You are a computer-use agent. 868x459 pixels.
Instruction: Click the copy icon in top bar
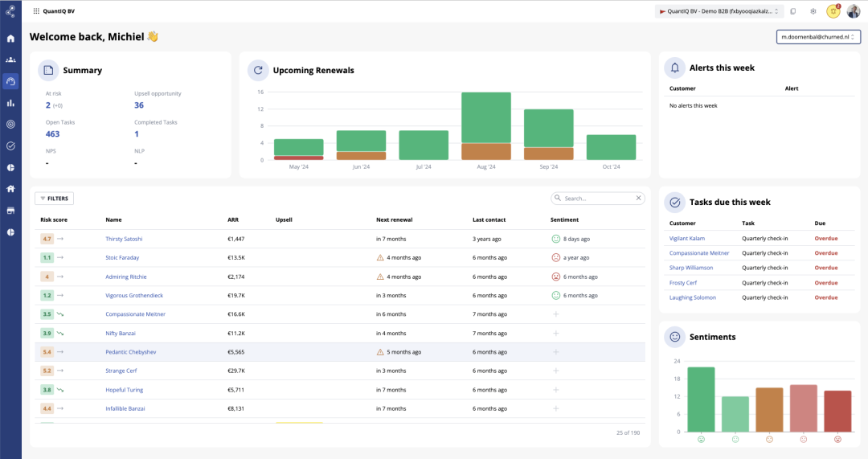pyautogui.click(x=792, y=11)
